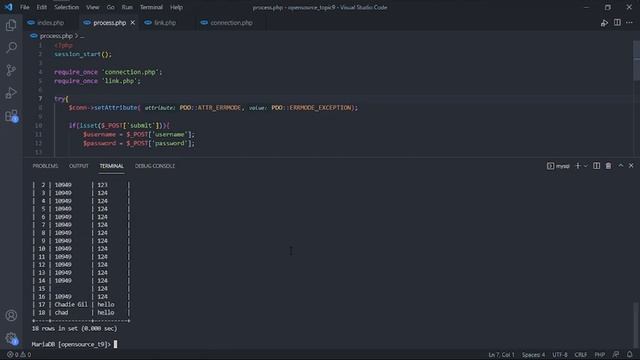Open the Explorer view in activity bar
This screenshot has width=640, height=360.
click(x=11, y=25)
